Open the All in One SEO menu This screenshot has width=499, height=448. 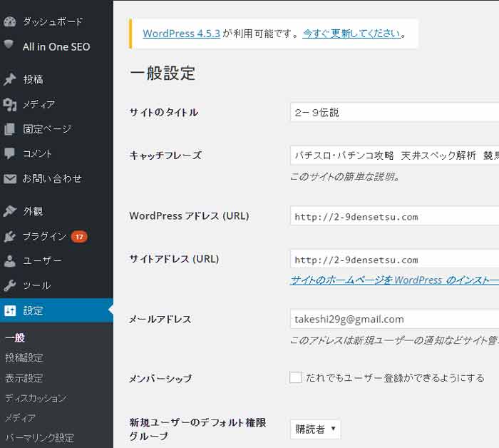pos(56,47)
